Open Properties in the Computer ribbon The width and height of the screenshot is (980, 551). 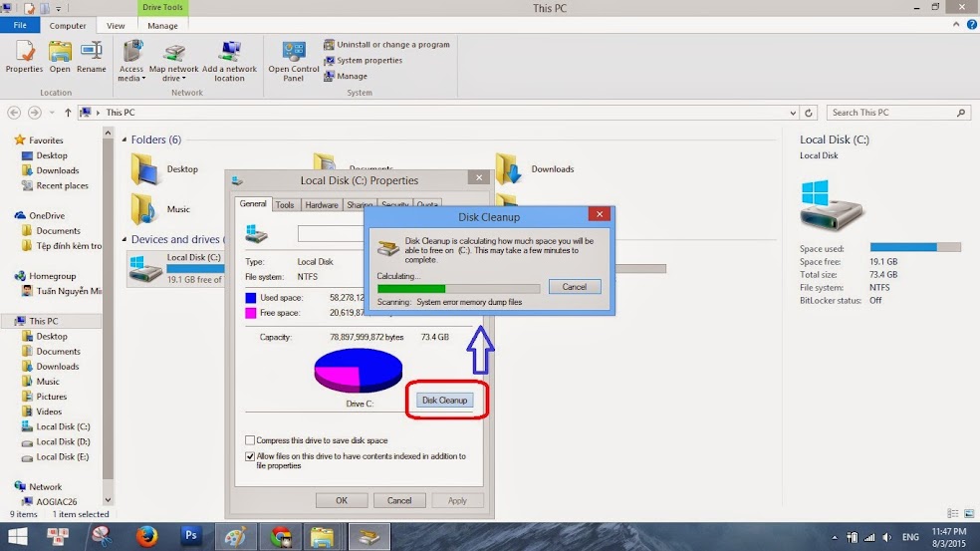pos(24,56)
